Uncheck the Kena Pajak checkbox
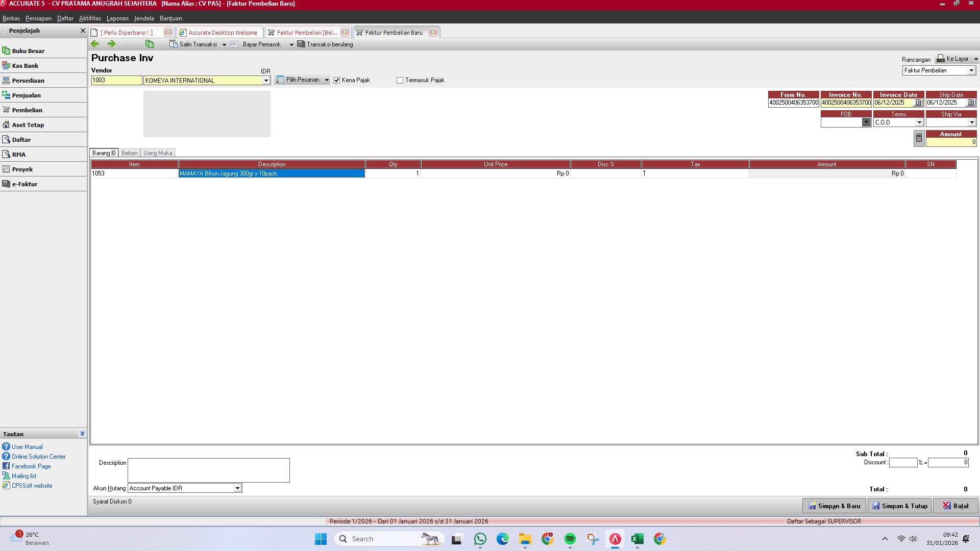Viewport: 980px width, 551px height. [x=336, y=80]
